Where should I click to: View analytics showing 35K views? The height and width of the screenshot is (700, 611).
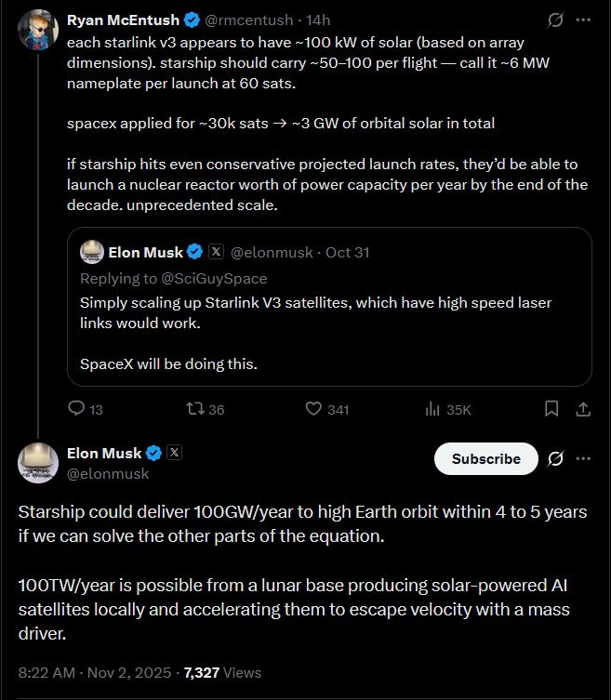pos(432,409)
